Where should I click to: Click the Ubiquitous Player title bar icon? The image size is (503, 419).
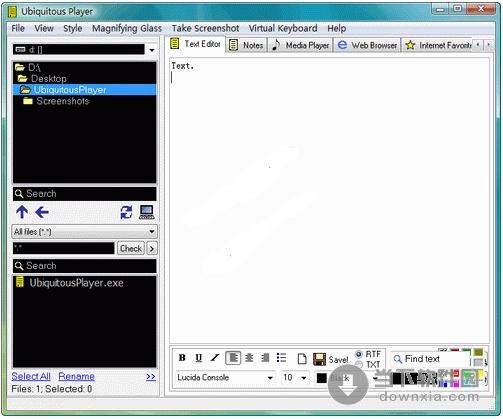[12, 12]
